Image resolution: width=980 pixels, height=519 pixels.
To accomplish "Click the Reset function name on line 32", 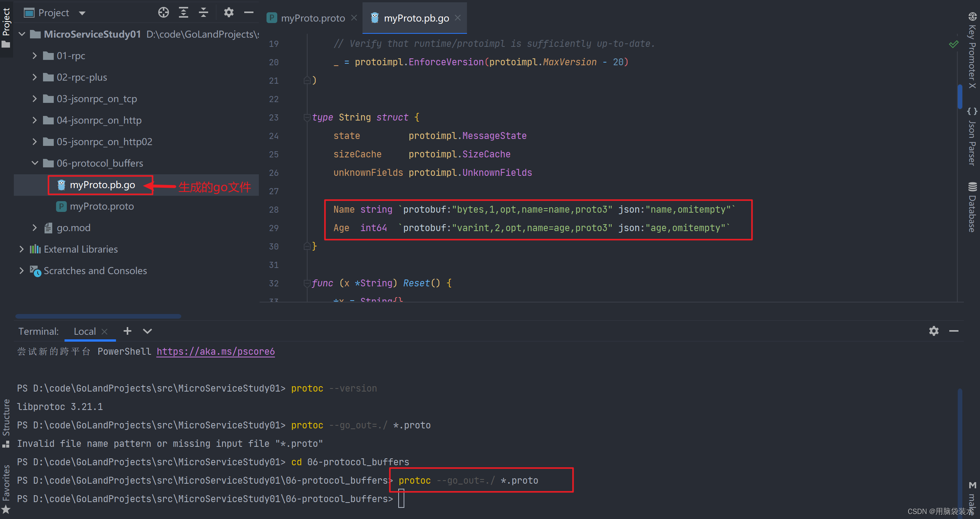I will point(416,283).
